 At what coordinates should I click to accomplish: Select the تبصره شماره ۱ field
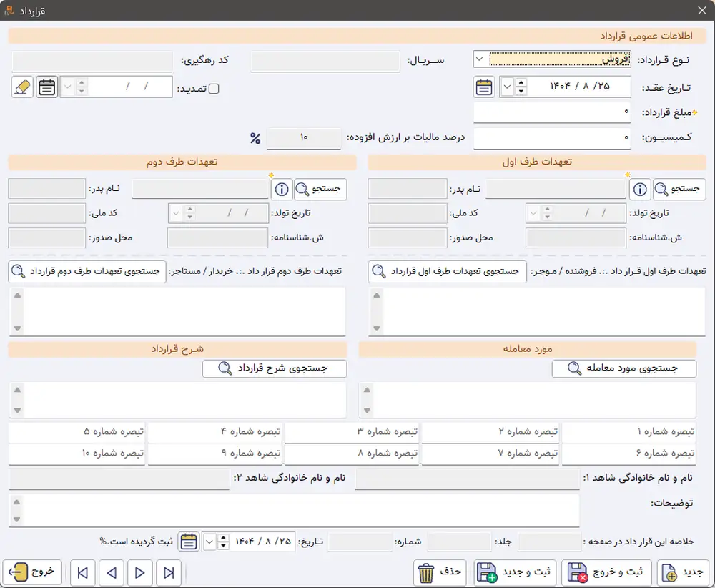629,432
